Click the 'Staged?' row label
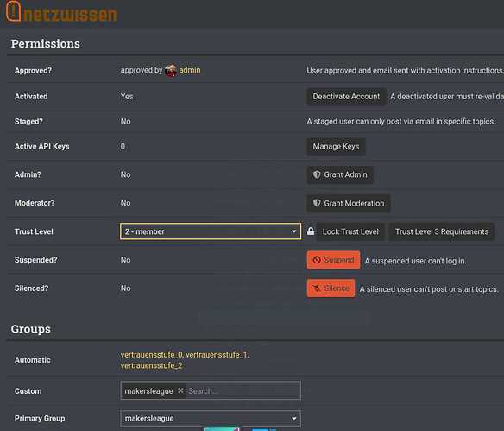The width and height of the screenshot is (504, 431). pos(28,122)
